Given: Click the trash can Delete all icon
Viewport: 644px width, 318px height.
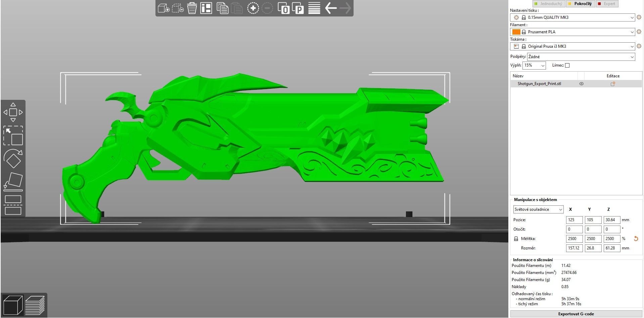Looking at the screenshot, I should point(192,8).
